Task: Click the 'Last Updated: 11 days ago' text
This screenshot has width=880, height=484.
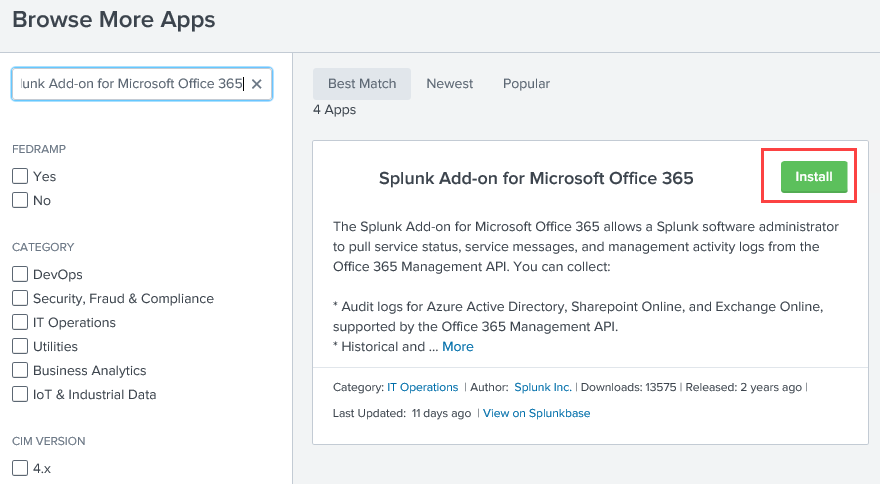Action: pyautogui.click(x=402, y=413)
